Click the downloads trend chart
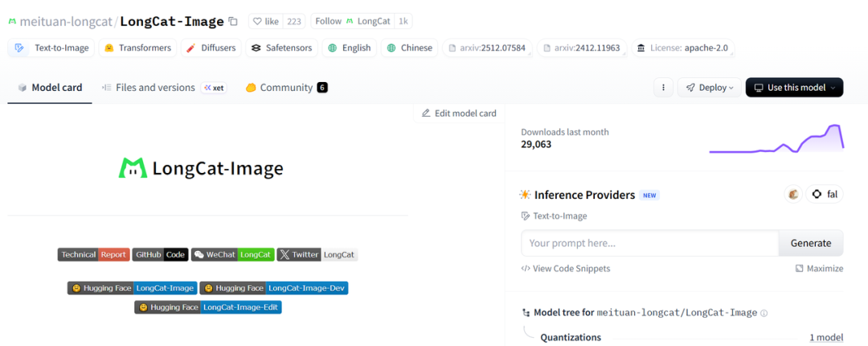Image resolution: width=868 pixels, height=346 pixels. pos(776,138)
